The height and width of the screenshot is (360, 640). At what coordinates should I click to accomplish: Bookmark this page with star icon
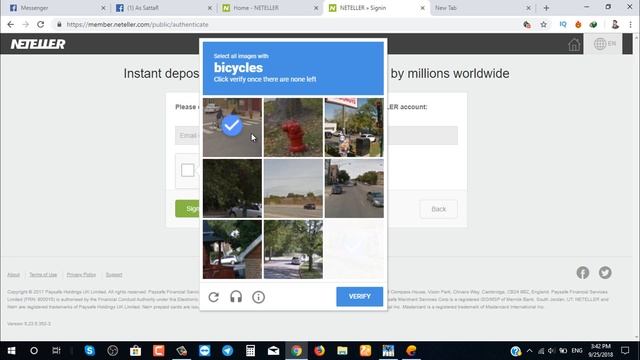[543, 24]
